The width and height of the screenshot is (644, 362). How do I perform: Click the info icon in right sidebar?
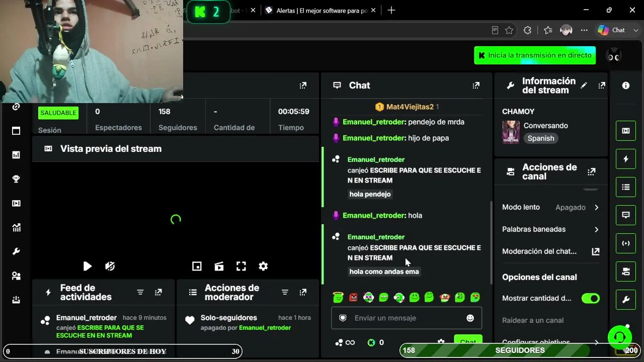[626, 85]
